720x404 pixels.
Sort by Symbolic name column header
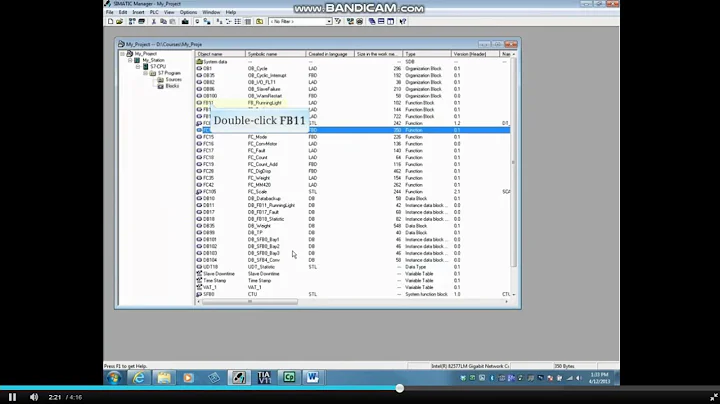click(x=276, y=54)
